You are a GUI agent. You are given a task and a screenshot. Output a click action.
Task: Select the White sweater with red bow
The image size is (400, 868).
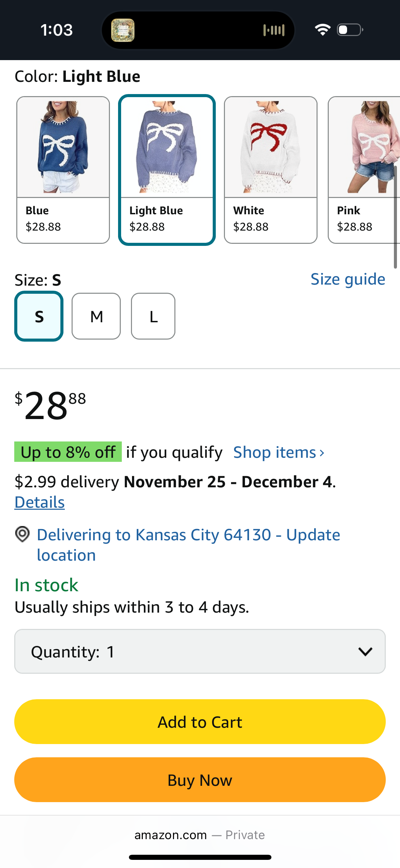point(271,170)
